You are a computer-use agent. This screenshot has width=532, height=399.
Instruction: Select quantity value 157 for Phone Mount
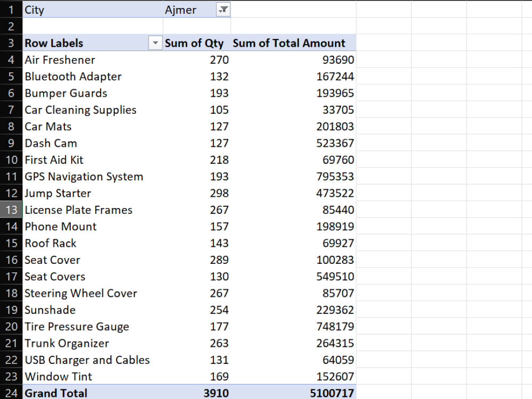(x=197, y=226)
